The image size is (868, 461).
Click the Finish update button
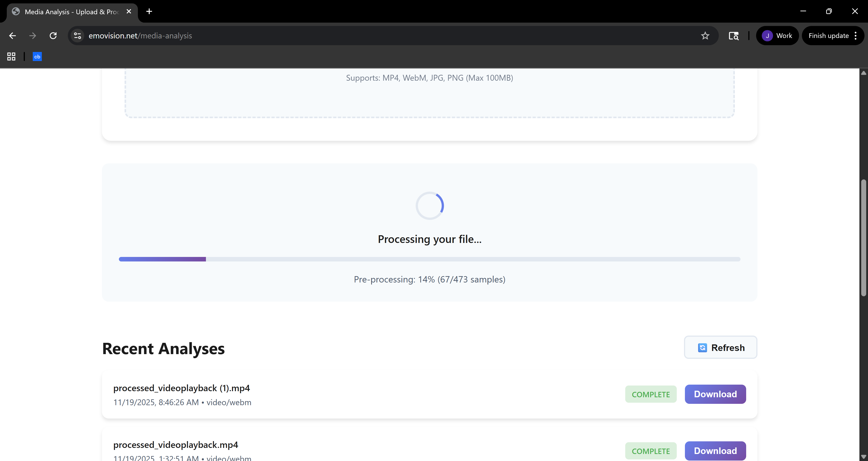[x=828, y=36]
